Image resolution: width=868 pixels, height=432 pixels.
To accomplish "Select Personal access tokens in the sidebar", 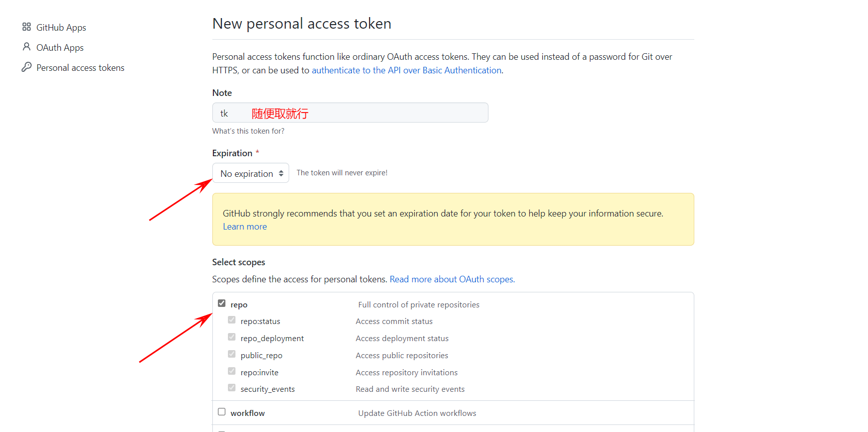I will [x=80, y=67].
